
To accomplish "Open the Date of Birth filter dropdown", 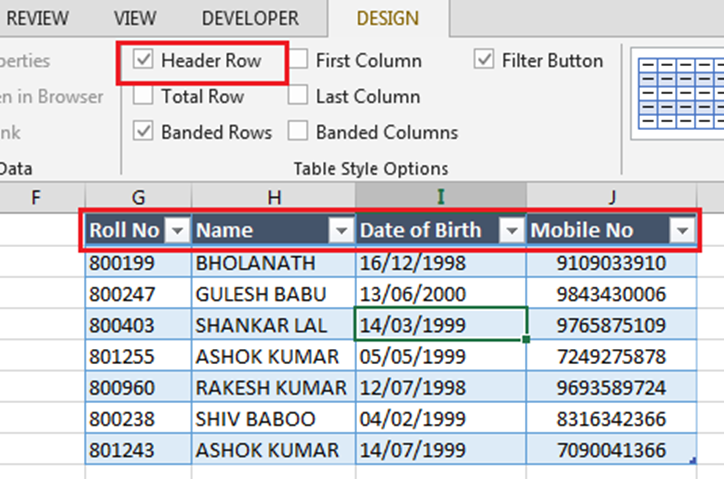I will [x=511, y=231].
